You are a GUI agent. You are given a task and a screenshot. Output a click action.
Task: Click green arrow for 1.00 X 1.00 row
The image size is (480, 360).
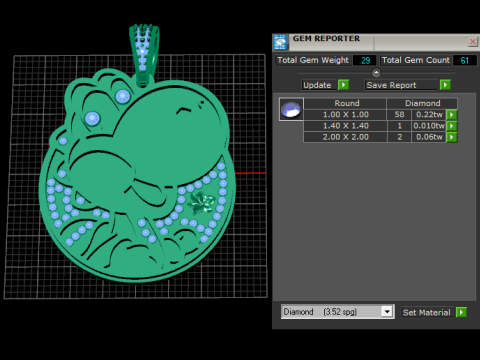[x=452, y=115]
